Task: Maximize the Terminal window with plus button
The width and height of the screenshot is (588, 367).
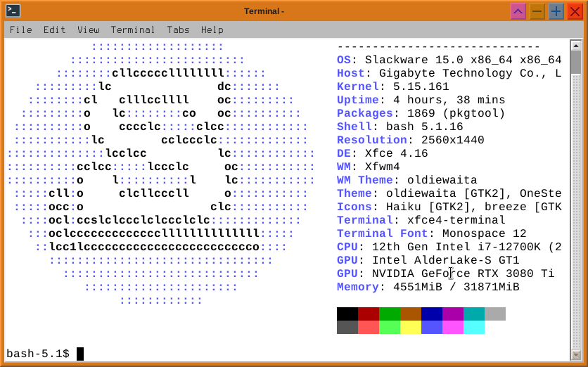Action: click(556, 11)
